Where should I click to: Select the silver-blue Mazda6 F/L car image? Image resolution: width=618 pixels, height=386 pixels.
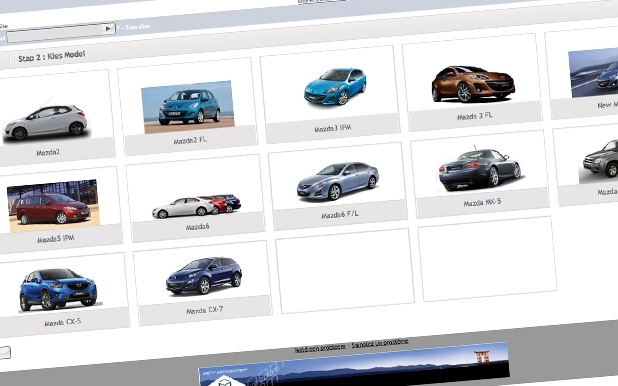pos(338,181)
